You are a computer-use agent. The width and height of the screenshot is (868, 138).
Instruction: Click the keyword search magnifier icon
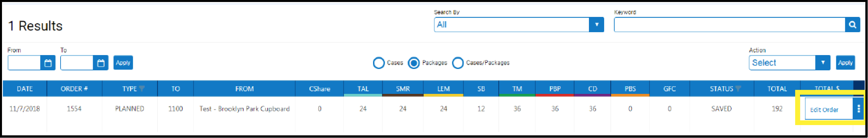(x=852, y=25)
